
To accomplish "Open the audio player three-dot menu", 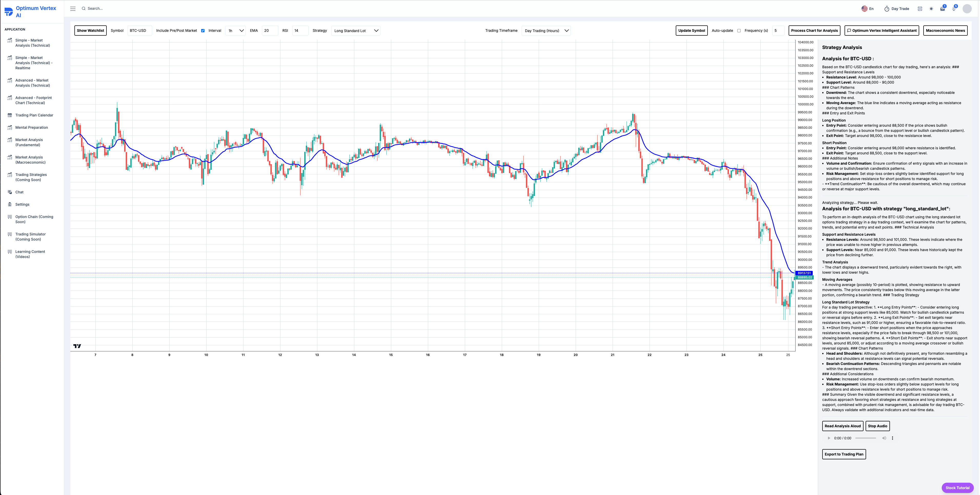I will pyautogui.click(x=892, y=438).
